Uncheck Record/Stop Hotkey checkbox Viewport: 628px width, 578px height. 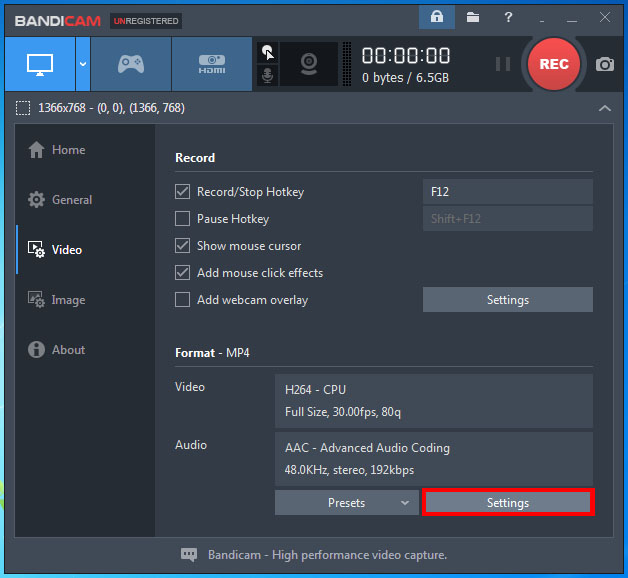[x=182, y=192]
